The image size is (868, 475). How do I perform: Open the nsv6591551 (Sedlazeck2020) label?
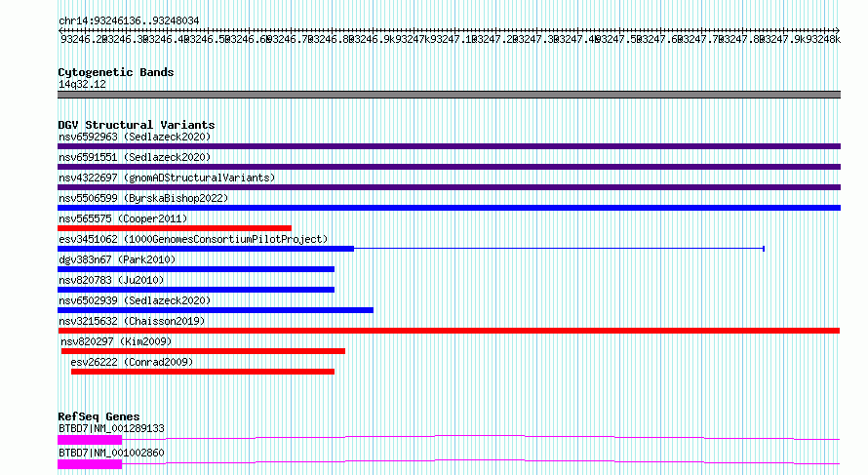(135, 157)
